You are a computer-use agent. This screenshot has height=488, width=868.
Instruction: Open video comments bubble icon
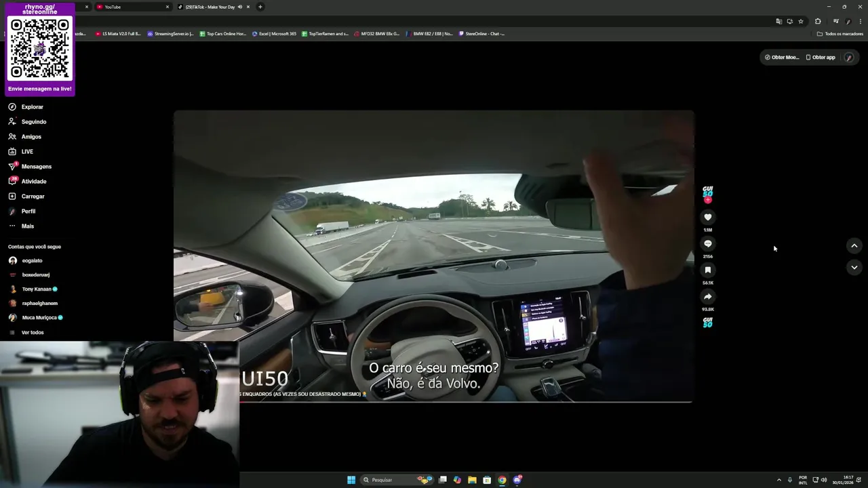point(707,243)
